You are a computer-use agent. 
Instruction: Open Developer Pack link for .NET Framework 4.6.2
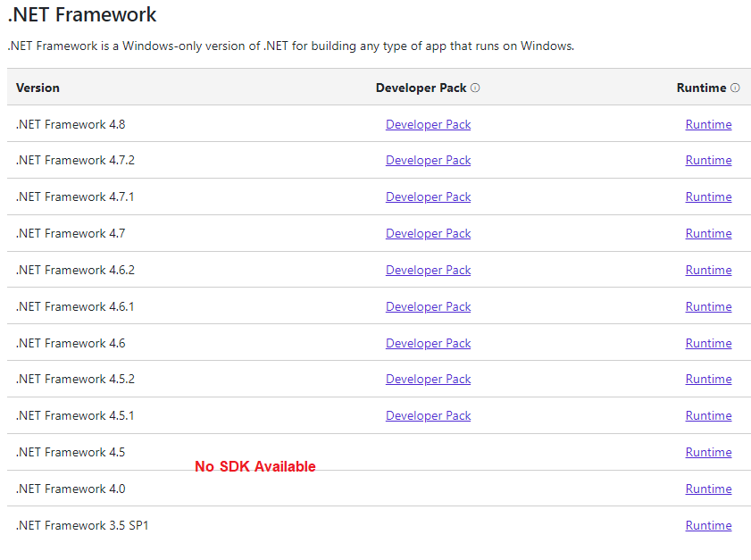(x=428, y=271)
